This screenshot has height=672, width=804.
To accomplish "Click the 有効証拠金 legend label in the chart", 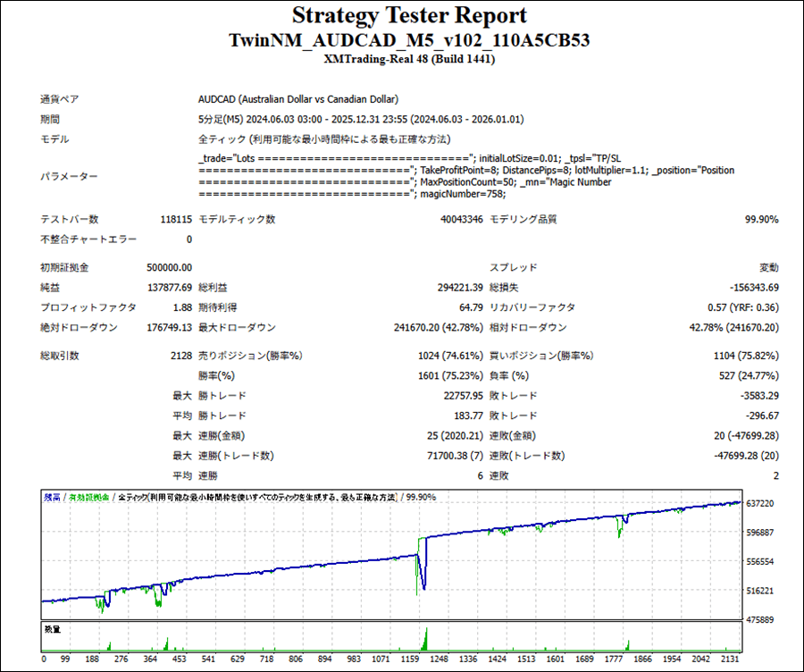I will point(89,497).
